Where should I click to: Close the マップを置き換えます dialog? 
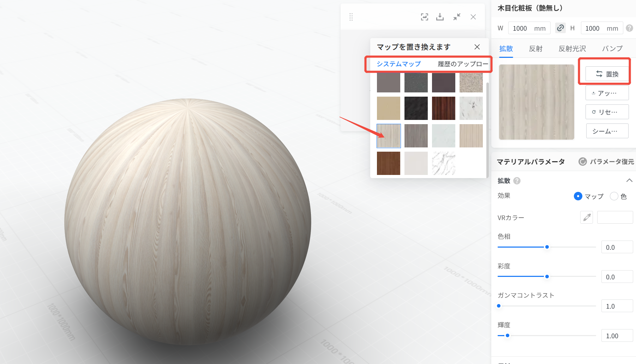point(477,47)
